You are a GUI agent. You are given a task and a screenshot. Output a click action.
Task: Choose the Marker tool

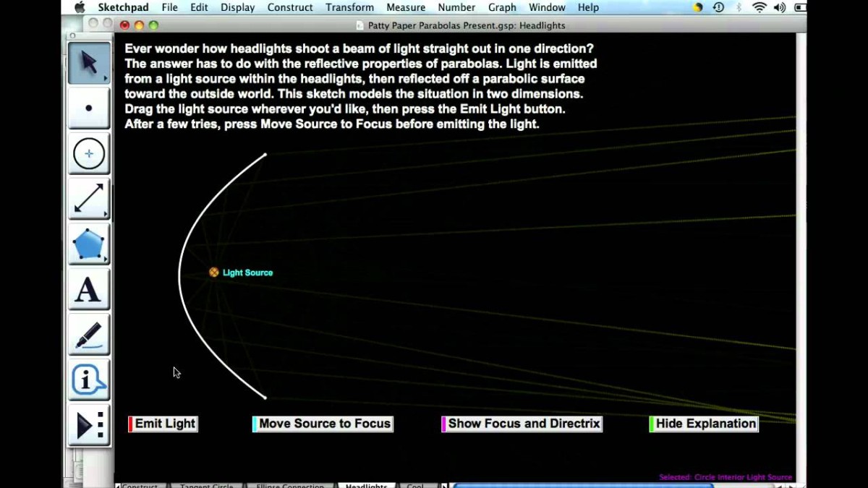pyautogui.click(x=88, y=335)
